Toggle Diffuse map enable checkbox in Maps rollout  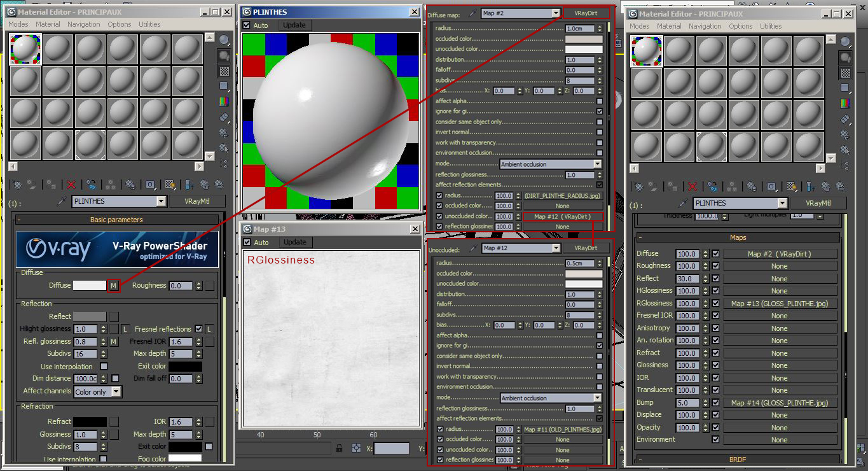(x=715, y=253)
